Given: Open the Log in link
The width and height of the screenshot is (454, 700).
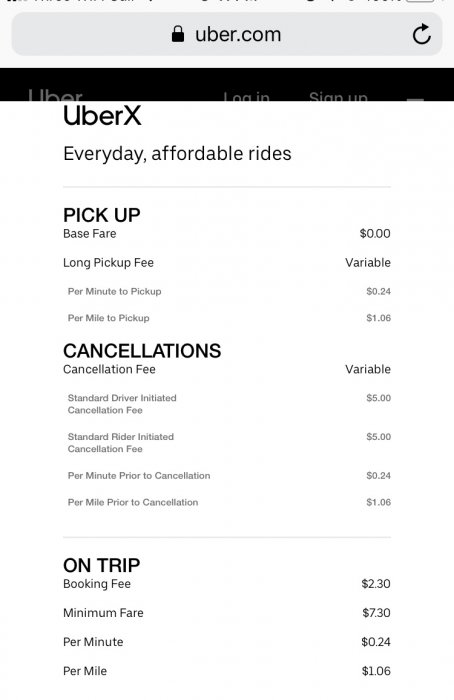Looking at the screenshot, I should [x=246, y=96].
